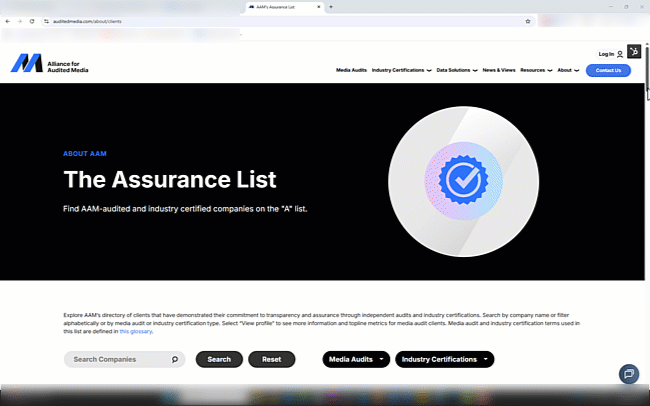This screenshot has height=406, width=650.
Task: Open a new browser tab
Action: pyautogui.click(x=331, y=7)
